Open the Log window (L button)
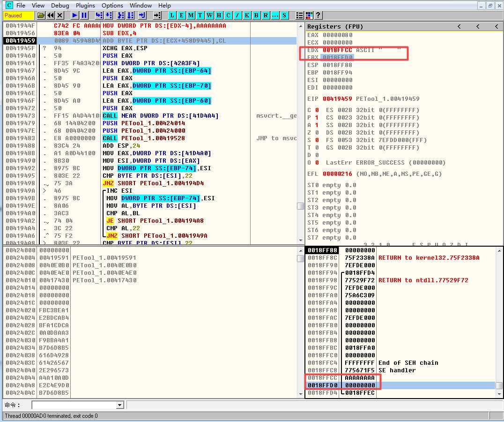The image size is (504, 422). (172, 15)
